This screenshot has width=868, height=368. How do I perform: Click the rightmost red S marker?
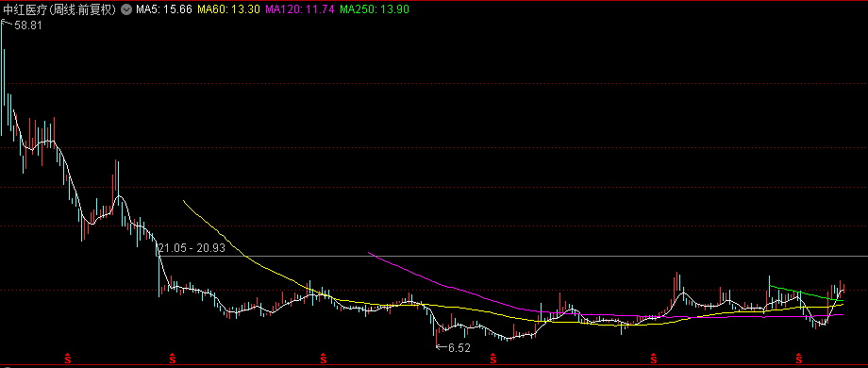799,359
